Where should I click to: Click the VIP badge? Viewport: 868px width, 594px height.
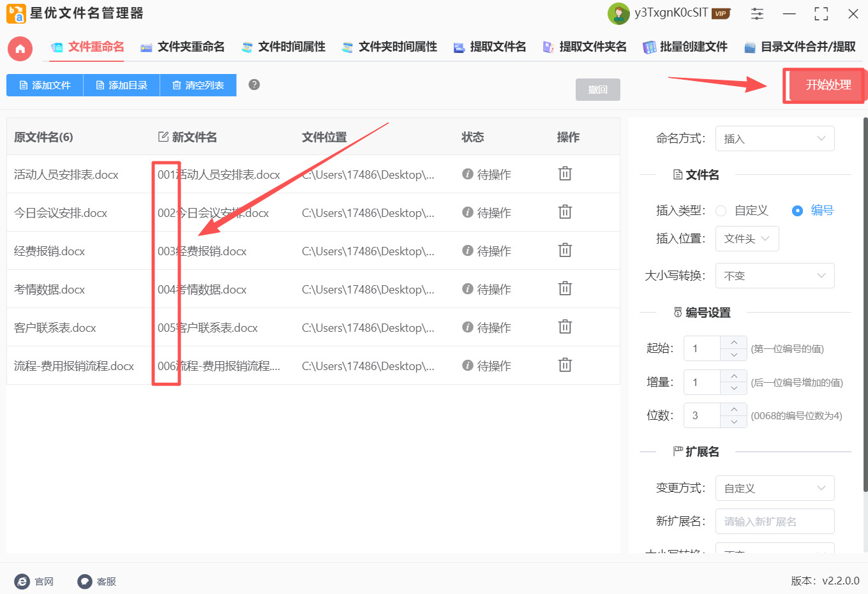click(721, 13)
